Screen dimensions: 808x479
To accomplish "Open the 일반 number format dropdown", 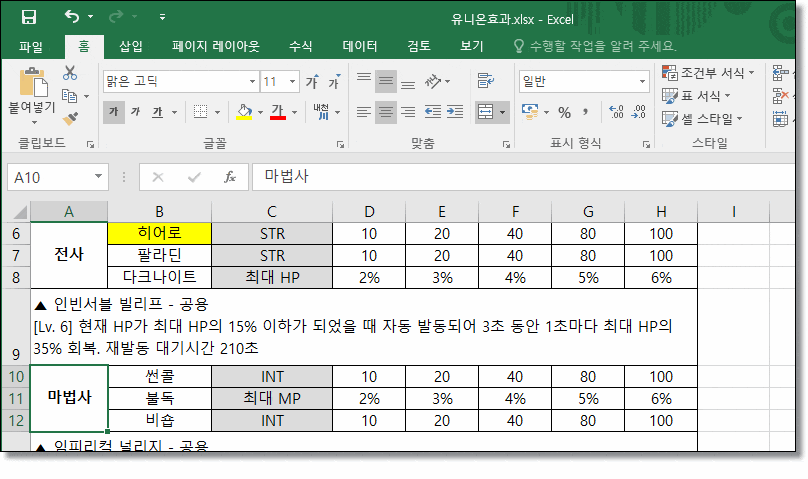I will tap(643, 81).
